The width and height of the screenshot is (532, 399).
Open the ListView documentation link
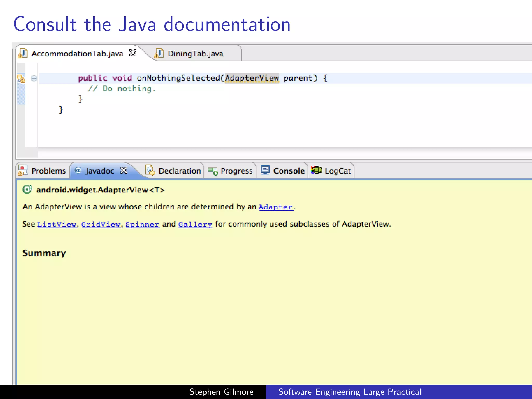pos(57,224)
